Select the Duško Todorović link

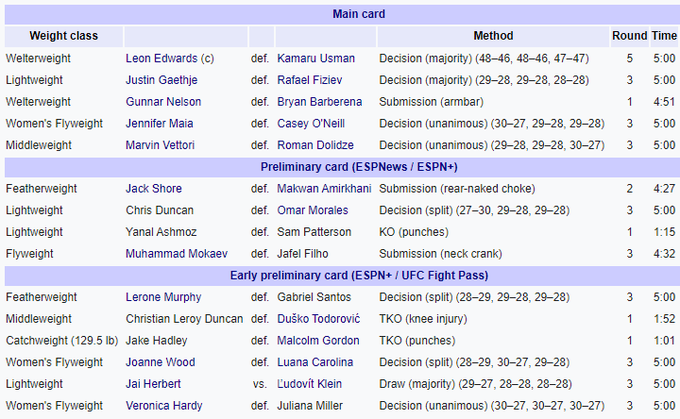coord(320,319)
